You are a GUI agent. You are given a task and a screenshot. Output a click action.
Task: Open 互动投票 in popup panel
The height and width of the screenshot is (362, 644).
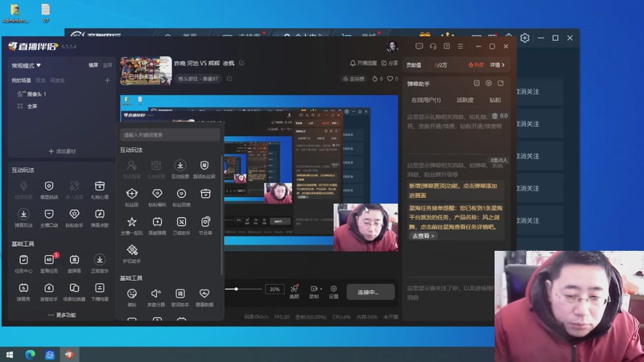[x=180, y=169]
